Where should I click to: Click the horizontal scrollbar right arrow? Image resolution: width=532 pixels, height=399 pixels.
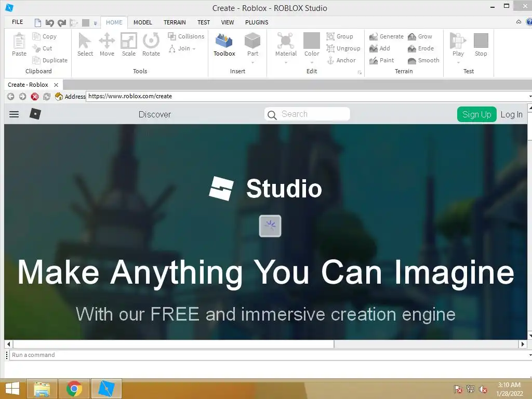point(523,344)
